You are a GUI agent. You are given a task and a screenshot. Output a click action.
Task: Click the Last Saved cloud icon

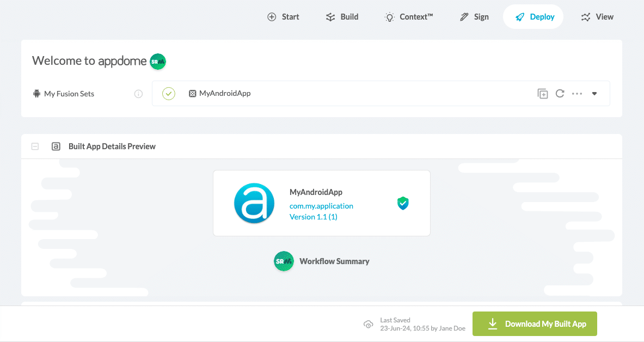tap(369, 324)
